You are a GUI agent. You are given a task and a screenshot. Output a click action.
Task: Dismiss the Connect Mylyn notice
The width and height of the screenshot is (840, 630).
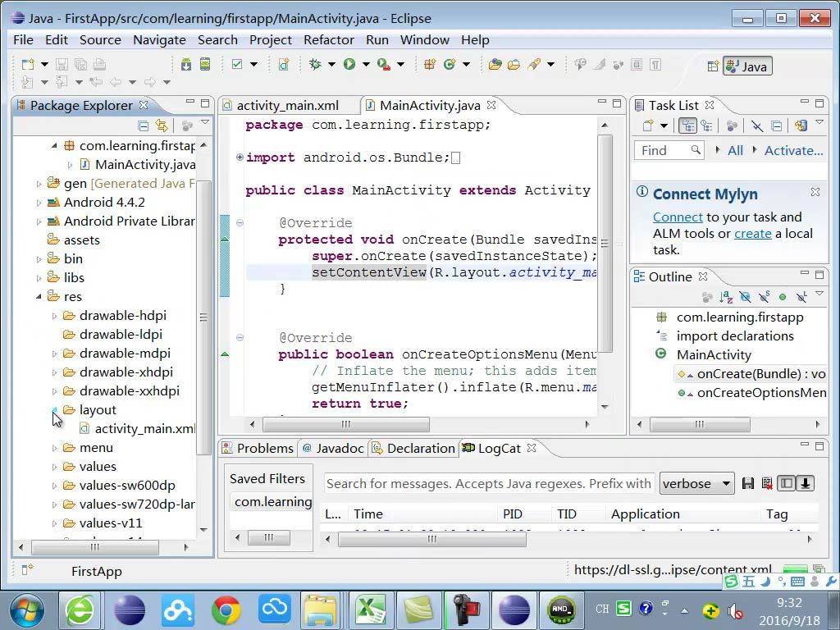(x=815, y=192)
